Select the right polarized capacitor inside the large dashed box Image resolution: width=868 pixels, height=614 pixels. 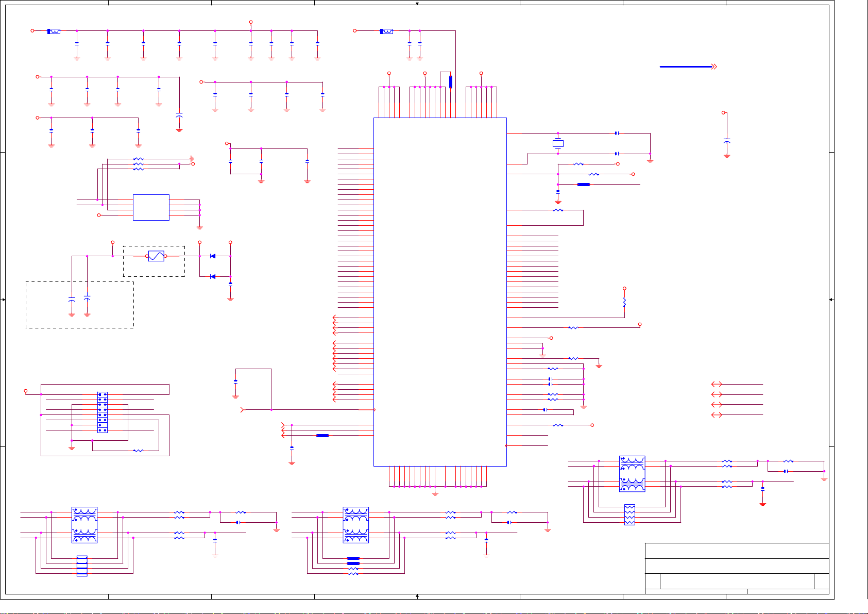pos(87,297)
